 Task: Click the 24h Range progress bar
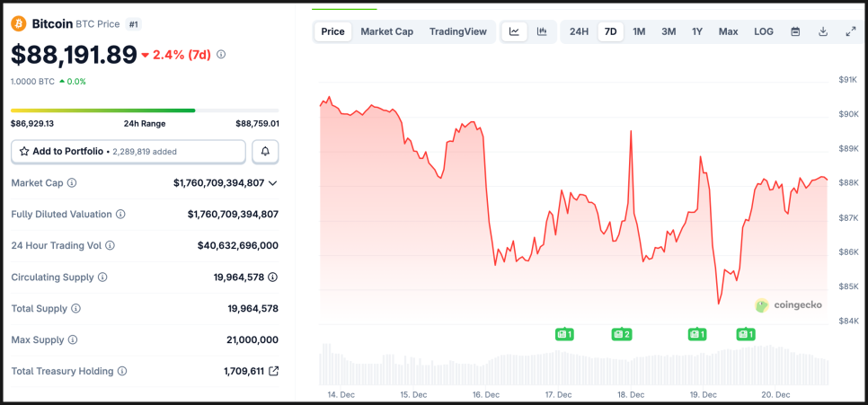click(145, 110)
